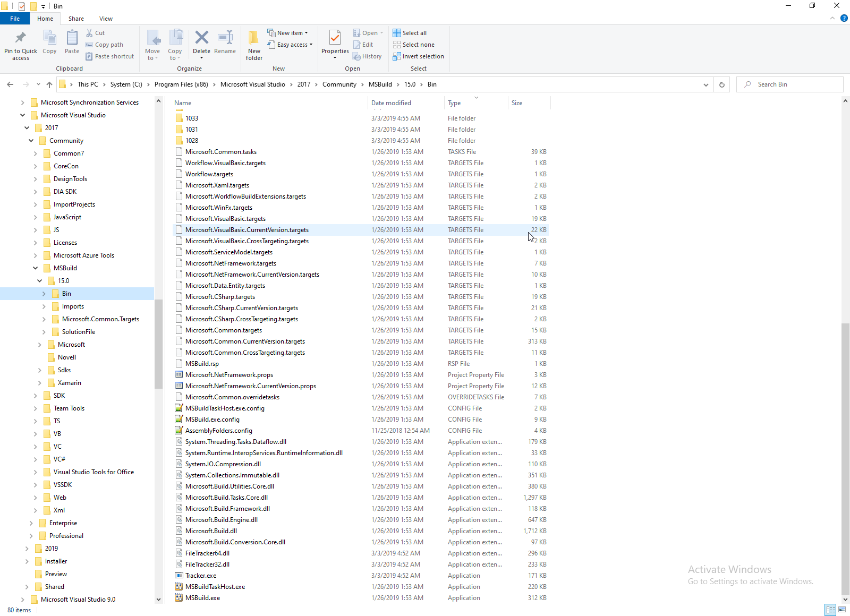Collapse the ribbon with the chevron arrow
This screenshot has height=616, width=850.
click(832, 18)
